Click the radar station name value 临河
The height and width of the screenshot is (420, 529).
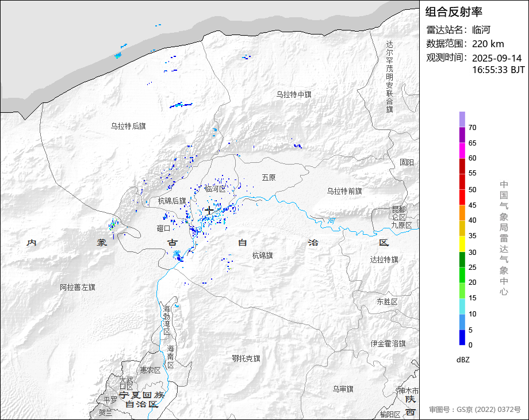pyautogui.click(x=481, y=30)
